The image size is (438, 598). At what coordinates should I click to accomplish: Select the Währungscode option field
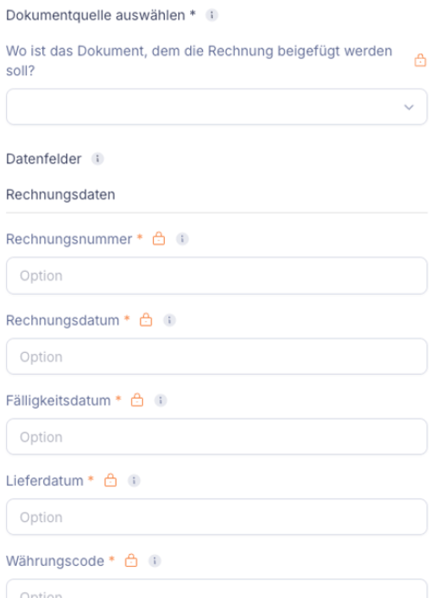coord(217,588)
